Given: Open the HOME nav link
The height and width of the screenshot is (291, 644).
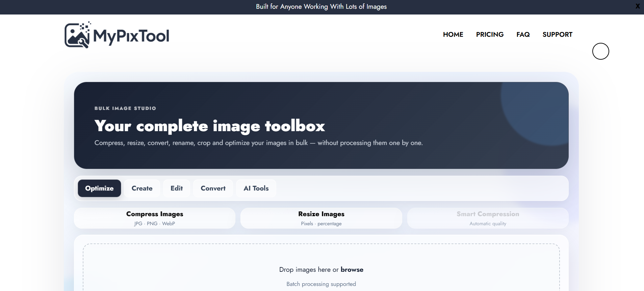Looking at the screenshot, I should coord(453,34).
